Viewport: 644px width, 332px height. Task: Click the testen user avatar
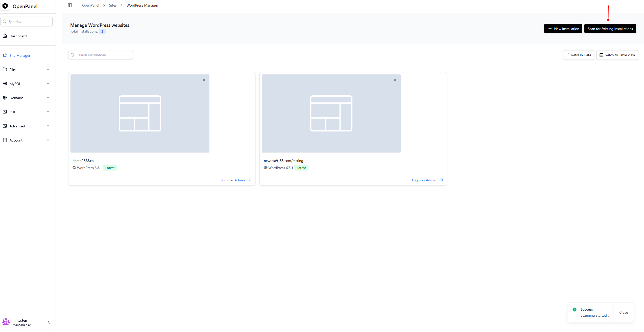pos(6,322)
